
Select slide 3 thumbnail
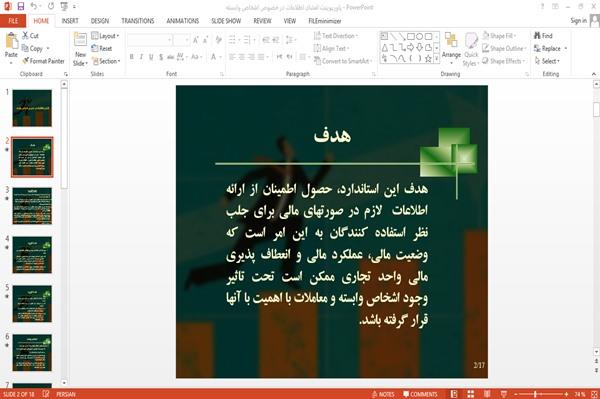pos(32,206)
